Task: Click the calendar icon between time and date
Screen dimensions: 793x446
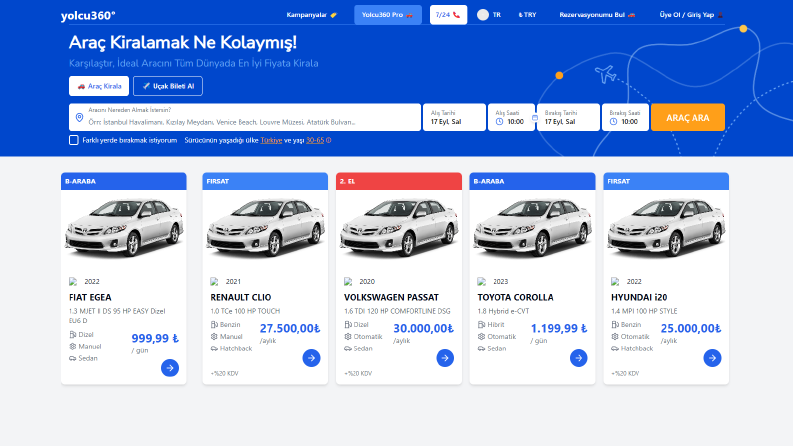Action: pos(535,118)
